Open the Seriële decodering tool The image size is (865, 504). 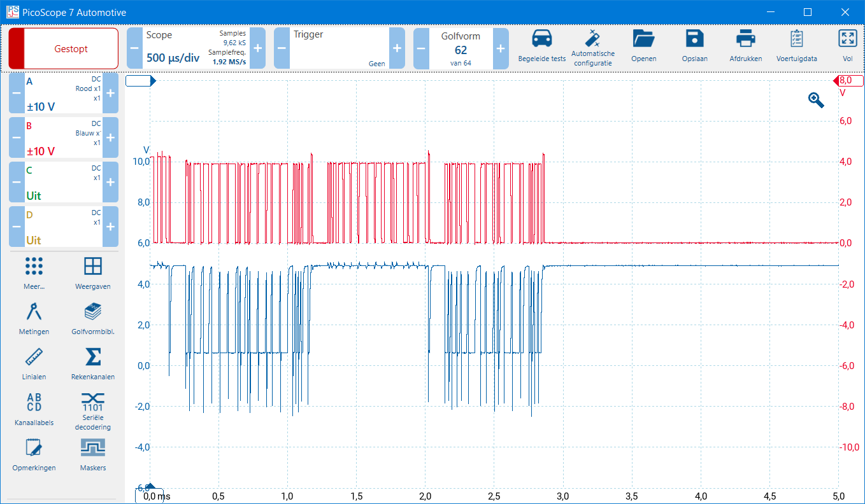tap(93, 402)
